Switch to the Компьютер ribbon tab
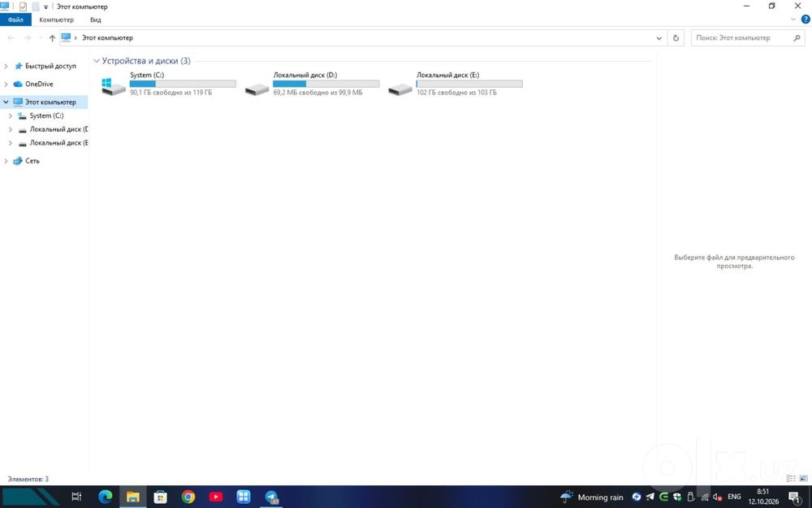Viewport: 812px width, 508px height. pos(57,20)
